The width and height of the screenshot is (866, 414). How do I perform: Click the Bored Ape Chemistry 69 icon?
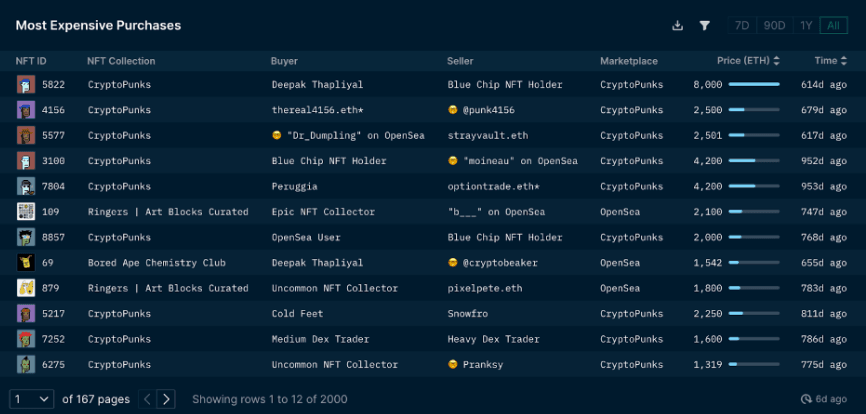coord(26,262)
